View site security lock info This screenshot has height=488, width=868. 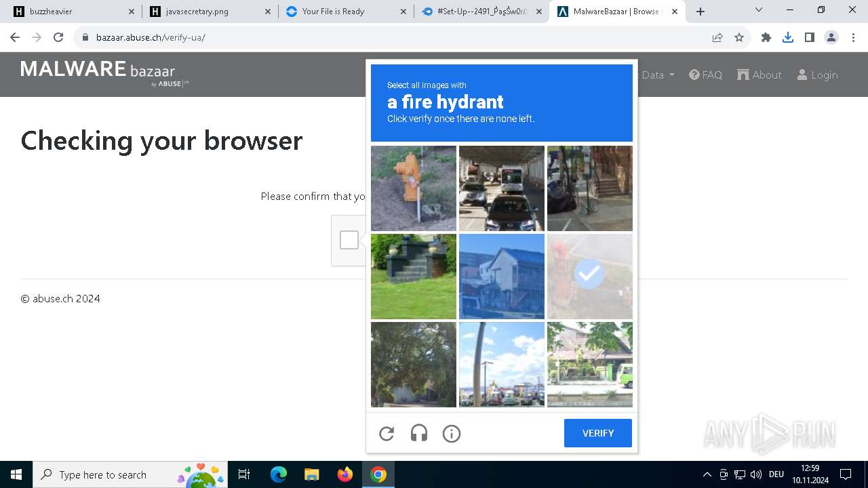coord(85,37)
